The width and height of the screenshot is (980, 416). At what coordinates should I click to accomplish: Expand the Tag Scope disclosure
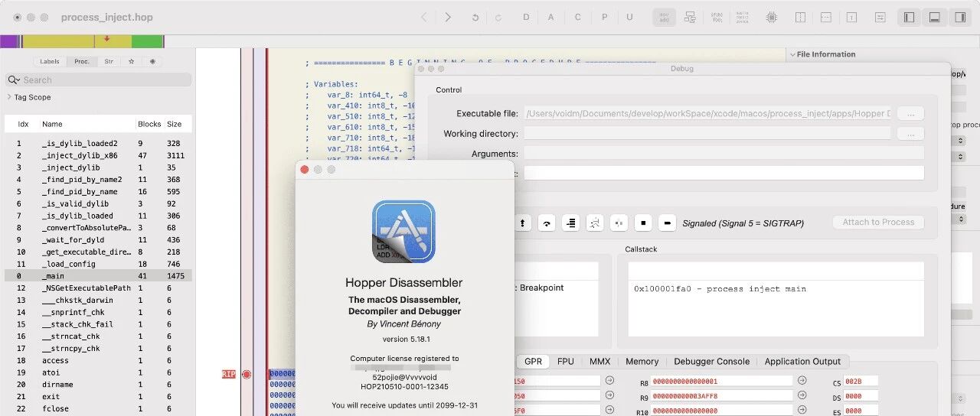coord(8,97)
